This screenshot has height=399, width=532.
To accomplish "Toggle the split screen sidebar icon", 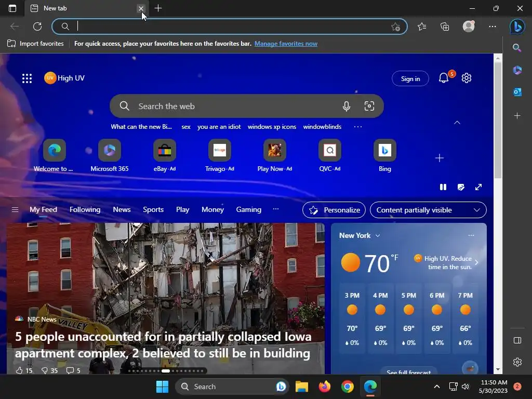I will (517, 340).
